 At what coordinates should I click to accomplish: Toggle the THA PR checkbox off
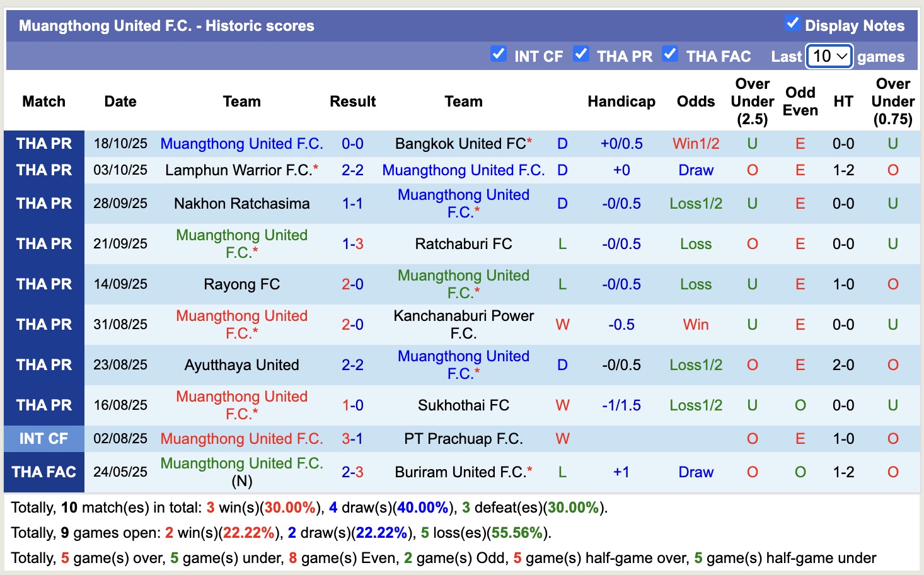[x=581, y=54]
